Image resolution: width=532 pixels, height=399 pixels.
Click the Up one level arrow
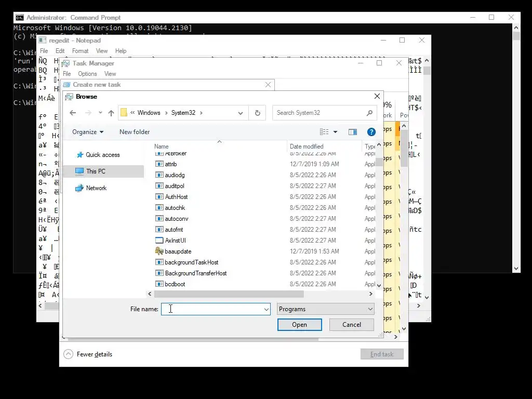click(111, 113)
